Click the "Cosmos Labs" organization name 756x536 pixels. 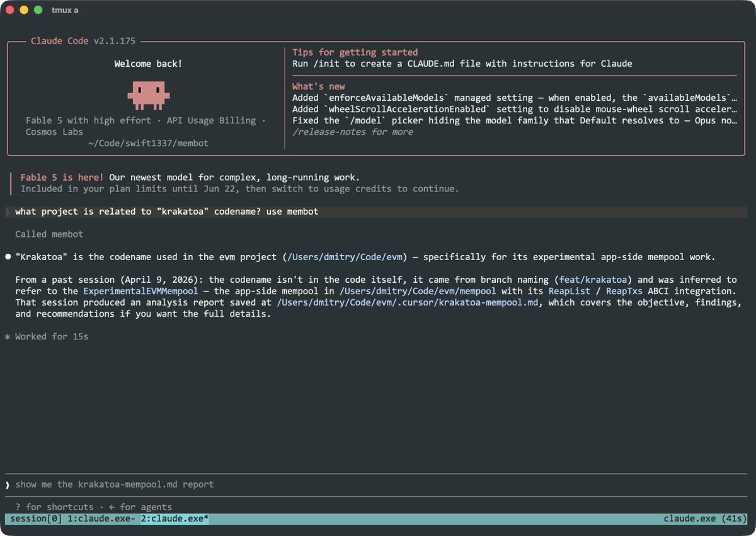tap(54, 132)
